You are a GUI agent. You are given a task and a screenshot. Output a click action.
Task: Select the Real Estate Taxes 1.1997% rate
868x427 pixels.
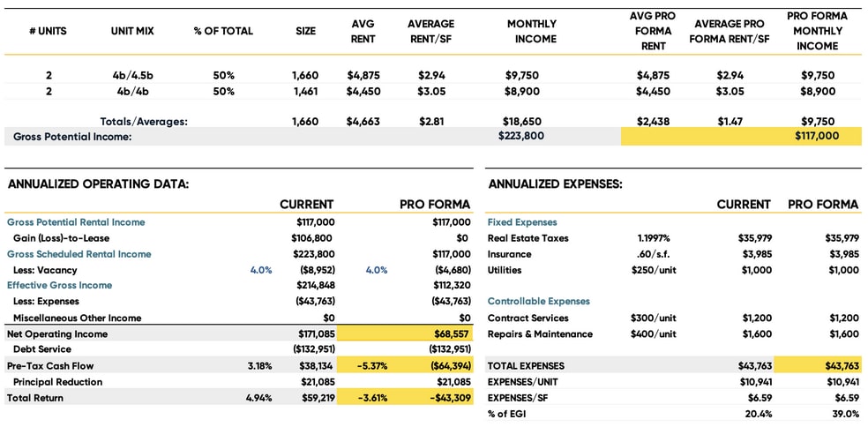coord(654,238)
